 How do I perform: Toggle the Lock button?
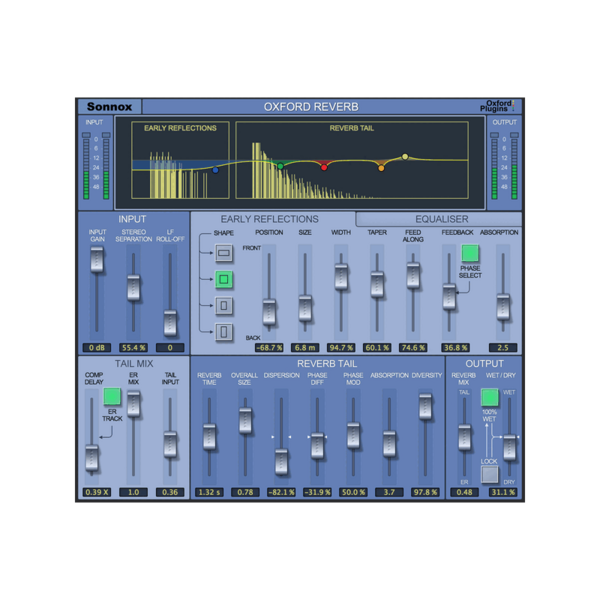click(x=490, y=474)
